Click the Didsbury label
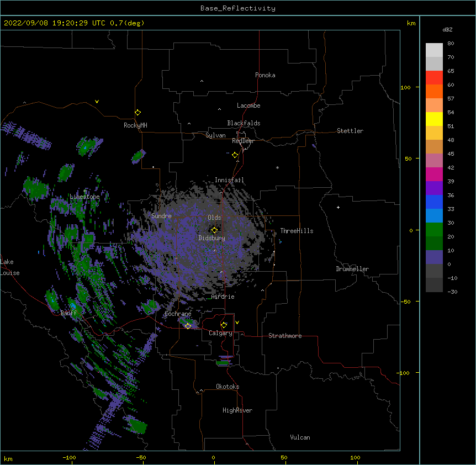This screenshot has height=465, width=476. click(x=212, y=238)
